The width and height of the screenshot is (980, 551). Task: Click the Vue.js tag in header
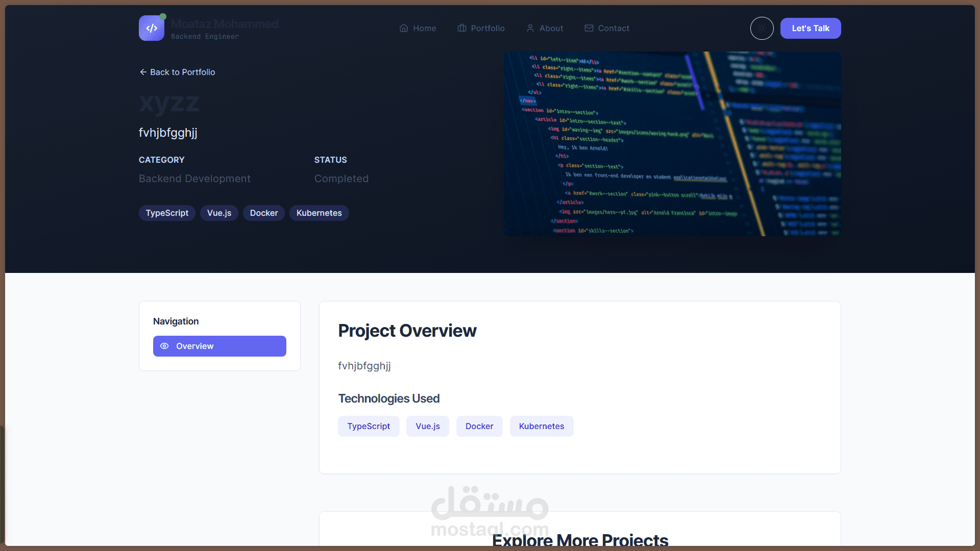[x=219, y=213]
